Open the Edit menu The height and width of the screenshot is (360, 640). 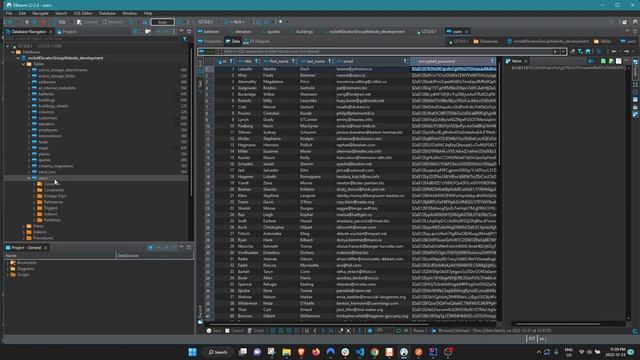coord(22,13)
